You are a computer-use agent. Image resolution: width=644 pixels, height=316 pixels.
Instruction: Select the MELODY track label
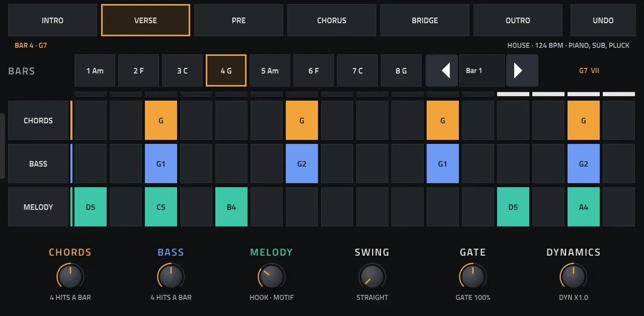pyautogui.click(x=38, y=207)
